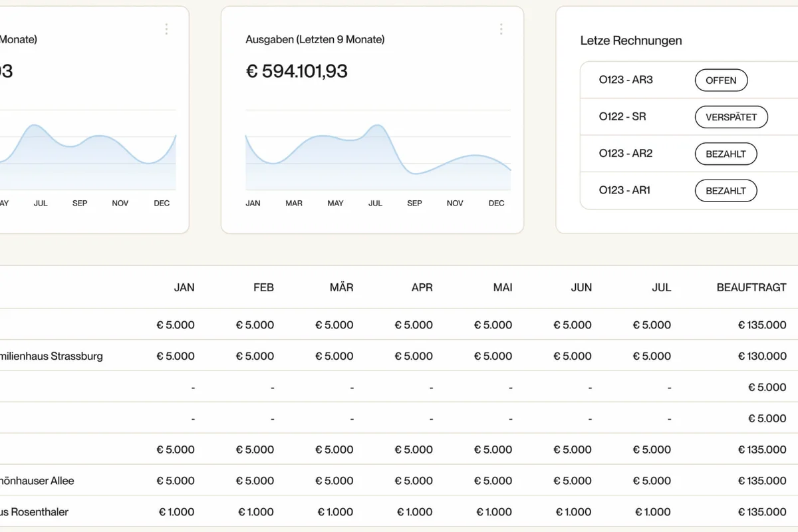The image size is (798, 532).
Task: Select the önhauser Allee row name
Action: (37, 481)
